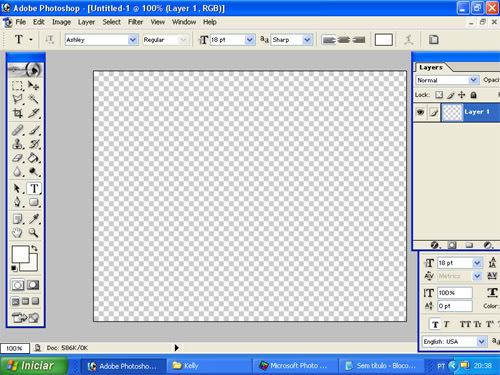
Task: Toggle Faux Bold in Character palette
Action: click(435, 324)
